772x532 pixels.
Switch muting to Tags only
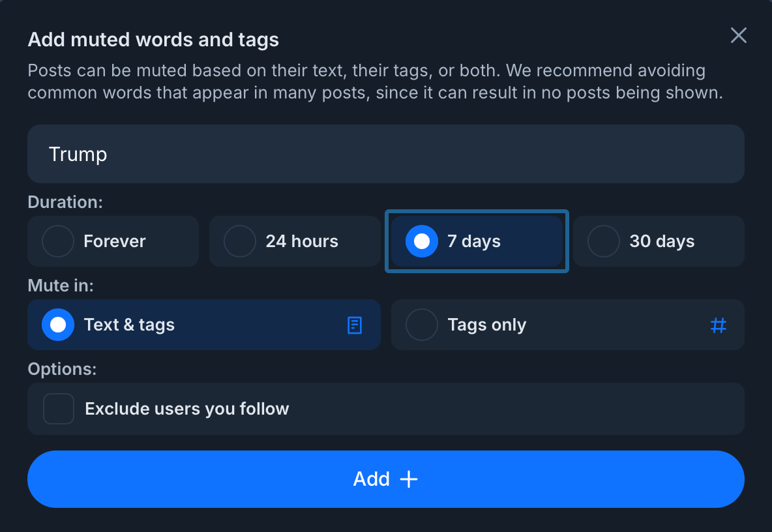click(x=422, y=325)
